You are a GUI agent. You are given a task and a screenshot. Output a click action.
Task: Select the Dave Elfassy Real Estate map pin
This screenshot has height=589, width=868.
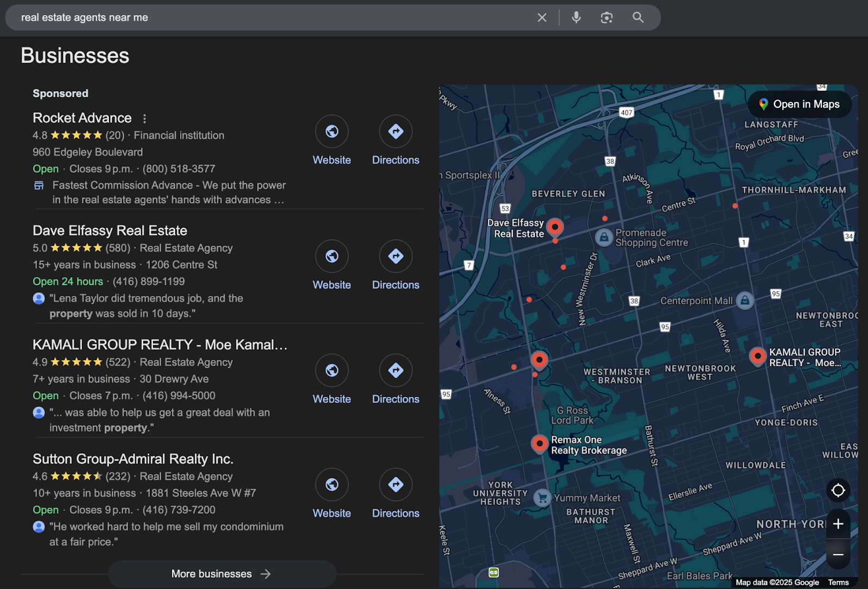tap(554, 227)
